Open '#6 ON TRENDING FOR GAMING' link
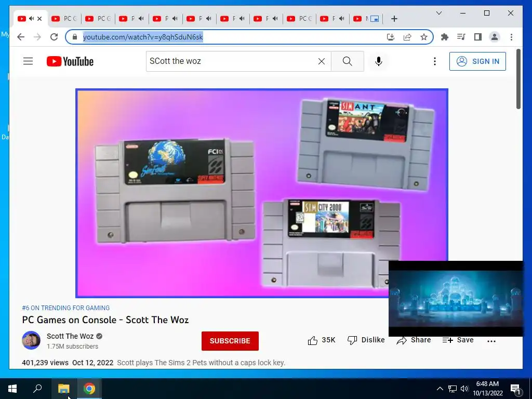 point(66,308)
